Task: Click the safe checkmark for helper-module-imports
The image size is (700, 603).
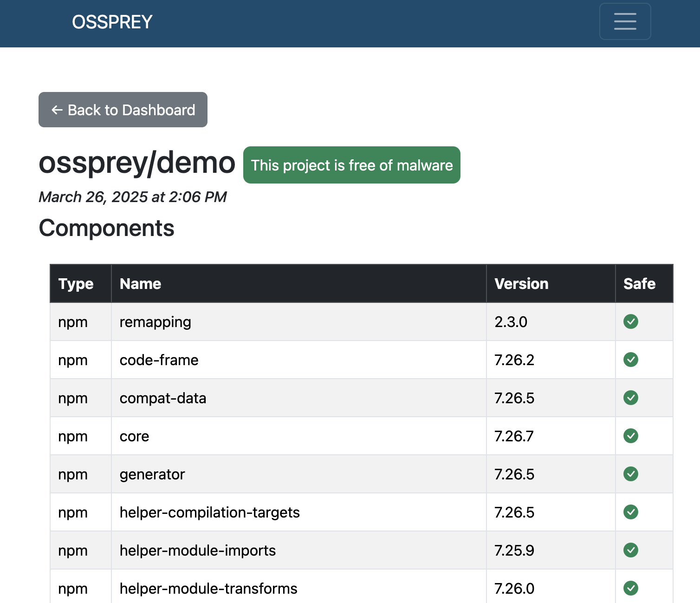Action: click(x=630, y=550)
